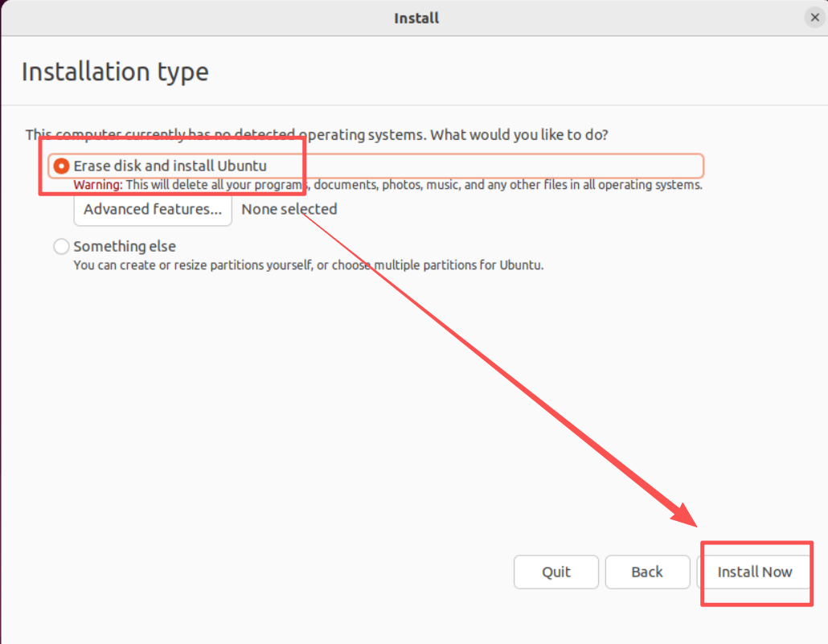Click the What would you like to do question

click(519, 135)
